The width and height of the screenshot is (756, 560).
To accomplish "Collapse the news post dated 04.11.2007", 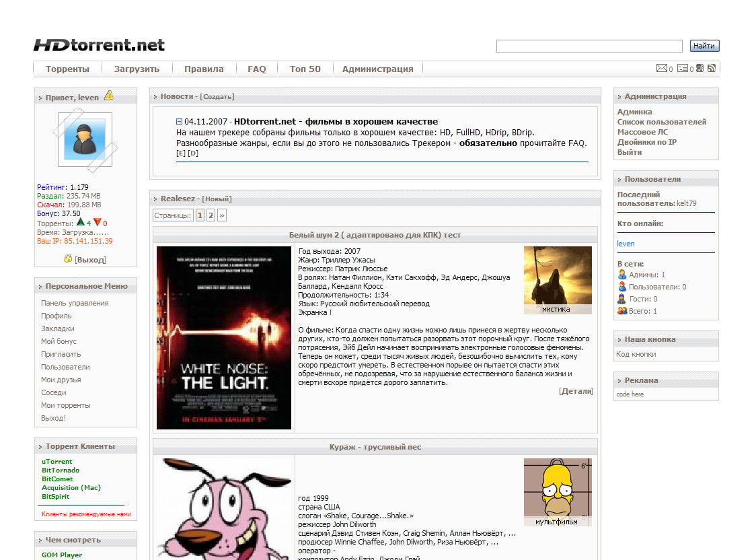I will coord(178,122).
